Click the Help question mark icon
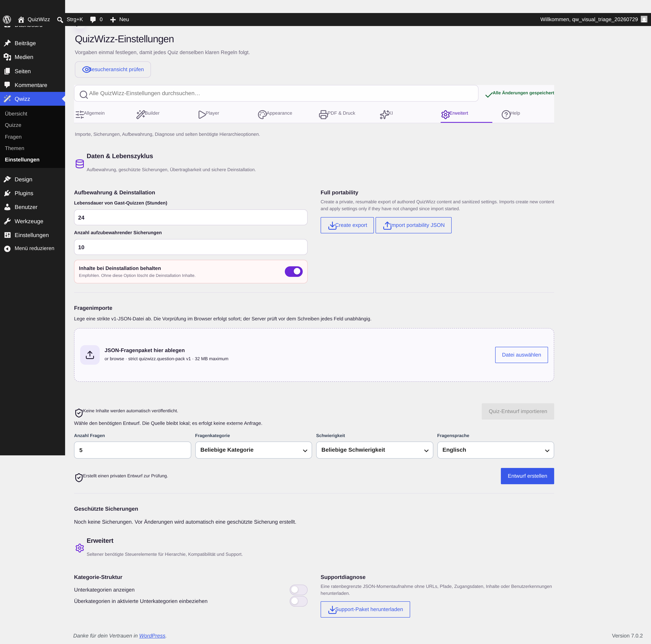The width and height of the screenshot is (651, 644). click(x=506, y=114)
